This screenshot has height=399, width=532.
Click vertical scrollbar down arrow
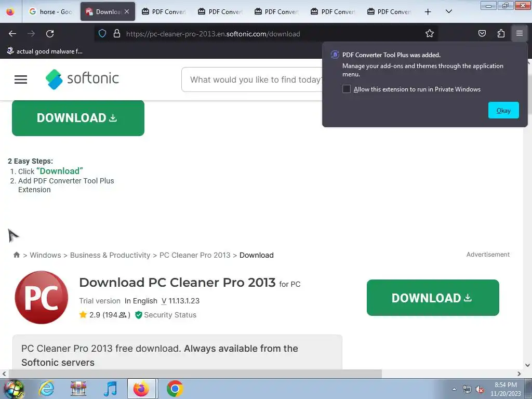coord(528,365)
